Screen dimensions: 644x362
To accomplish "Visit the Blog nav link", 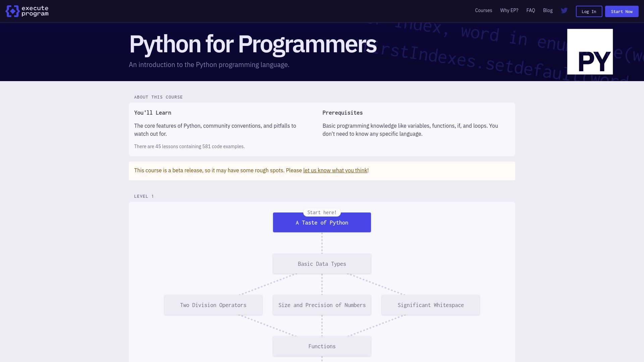I will coord(548,10).
